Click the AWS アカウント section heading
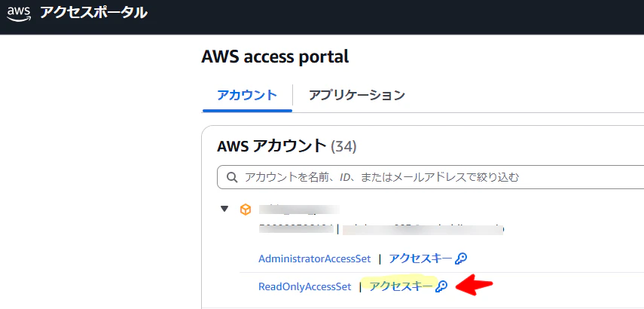This screenshot has height=309, width=644. pos(271,146)
